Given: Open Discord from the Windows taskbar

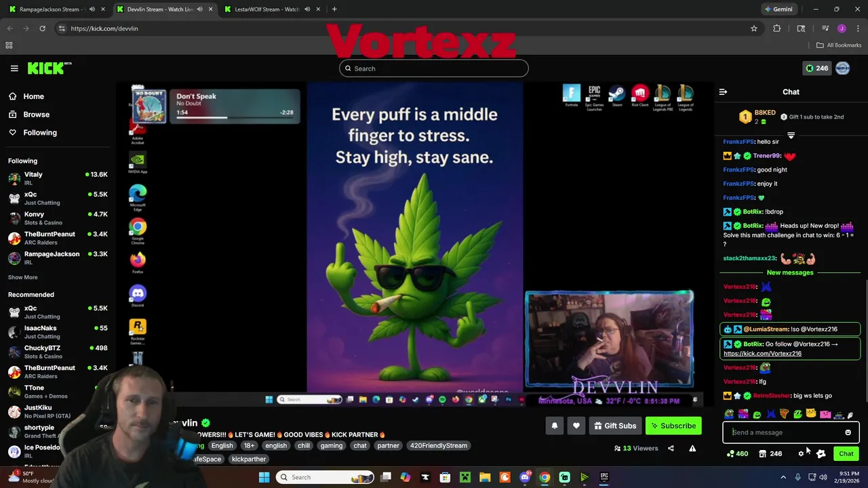Looking at the screenshot, I should pos(525,477).
